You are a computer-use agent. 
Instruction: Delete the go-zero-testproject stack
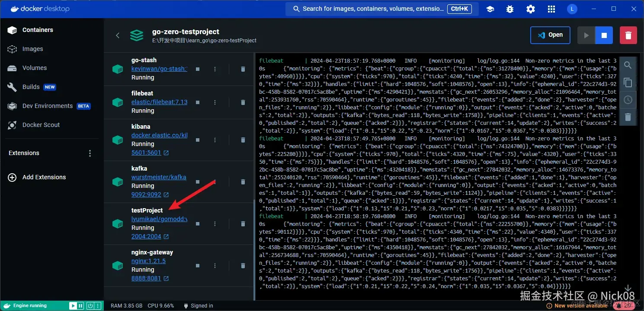point(628,35)
